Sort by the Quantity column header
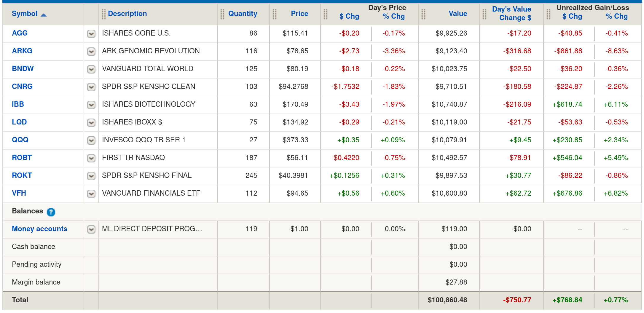This screenshot has width=644, height=313. [243, 14]
